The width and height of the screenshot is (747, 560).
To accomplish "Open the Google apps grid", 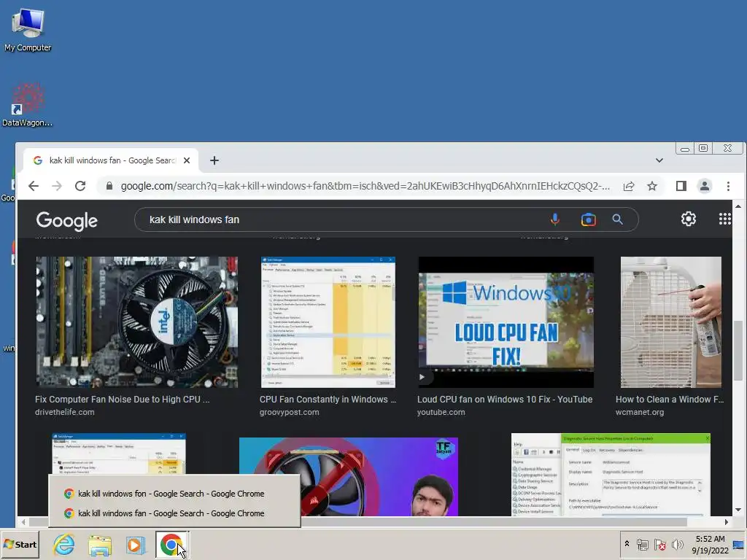I will (x=724, y=219).
